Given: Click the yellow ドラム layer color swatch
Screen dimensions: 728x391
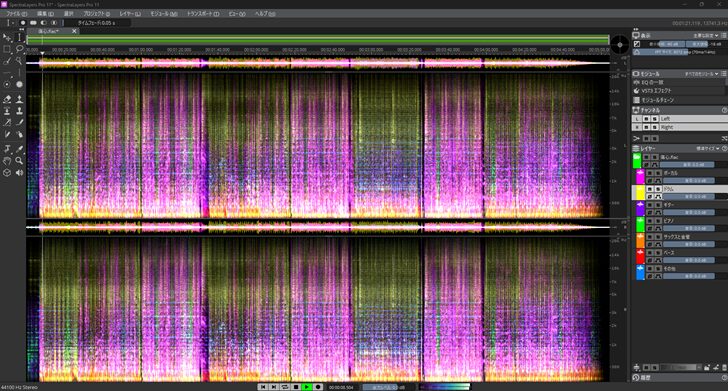Looking at the screenshot, I should click(640, 192).
